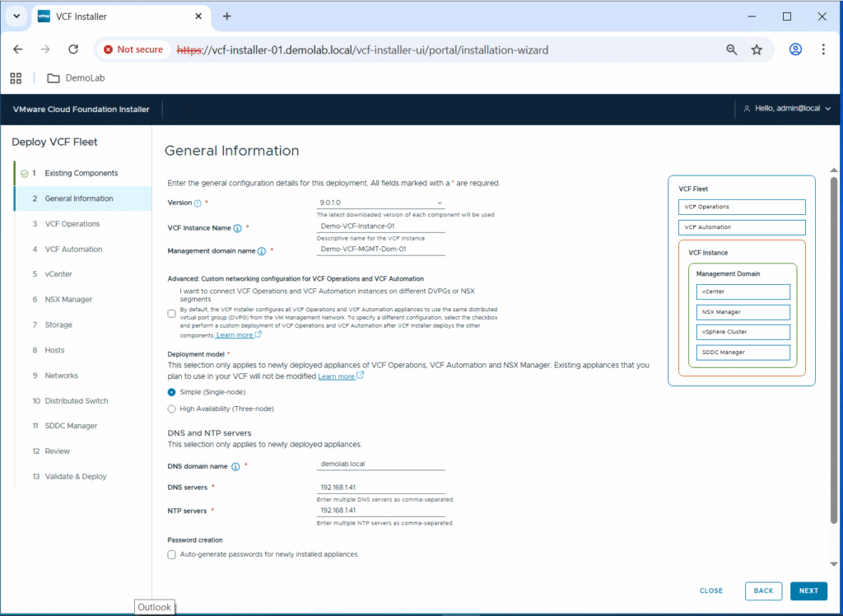
Task: Expand the Hello, admin@local user menu
Action: coord(787,109)
